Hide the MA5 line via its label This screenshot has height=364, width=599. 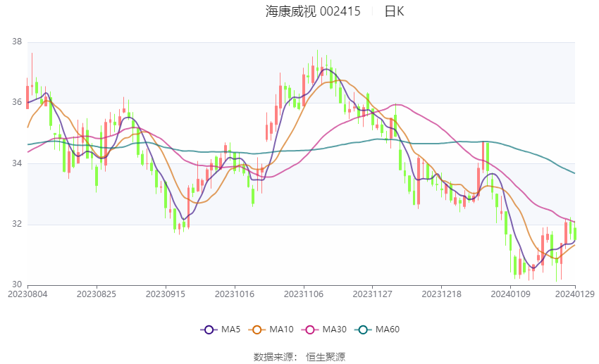231,330
